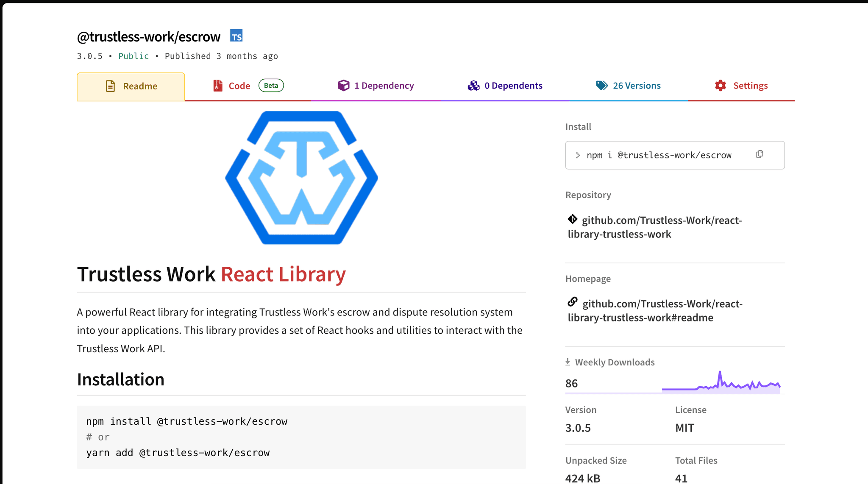Click the Beta badge
This screenshot has height=484, width=868.
tap(271, 86)
